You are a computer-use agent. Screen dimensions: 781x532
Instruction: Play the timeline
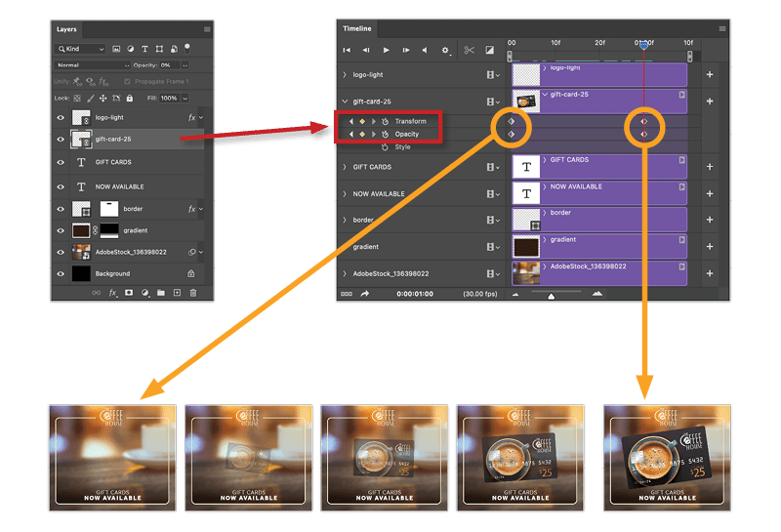tap(386, 50)
